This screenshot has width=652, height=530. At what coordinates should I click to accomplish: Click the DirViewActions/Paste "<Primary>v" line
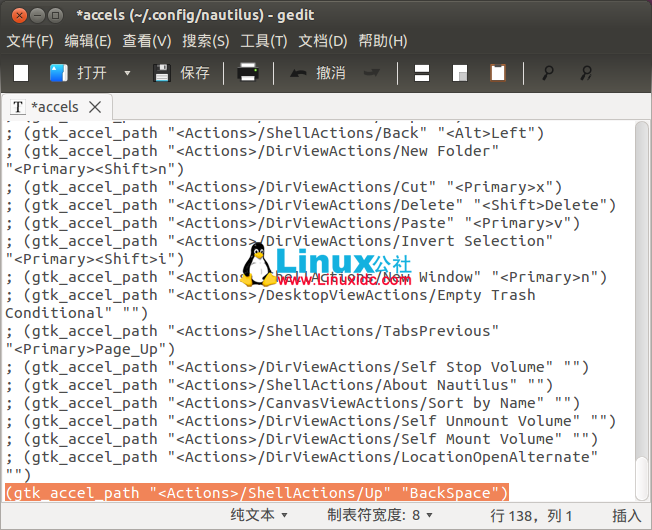pyautogui.click(x=293, y=223)
